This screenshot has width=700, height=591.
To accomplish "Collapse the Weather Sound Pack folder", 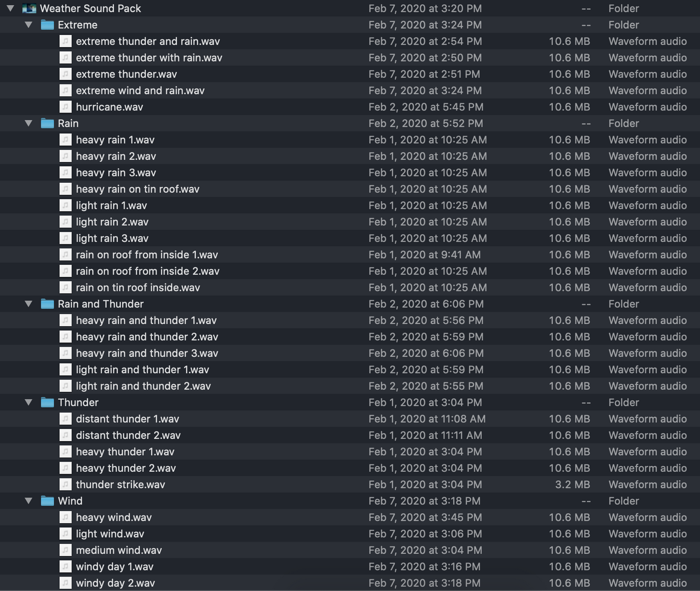I will click(10, 9).
